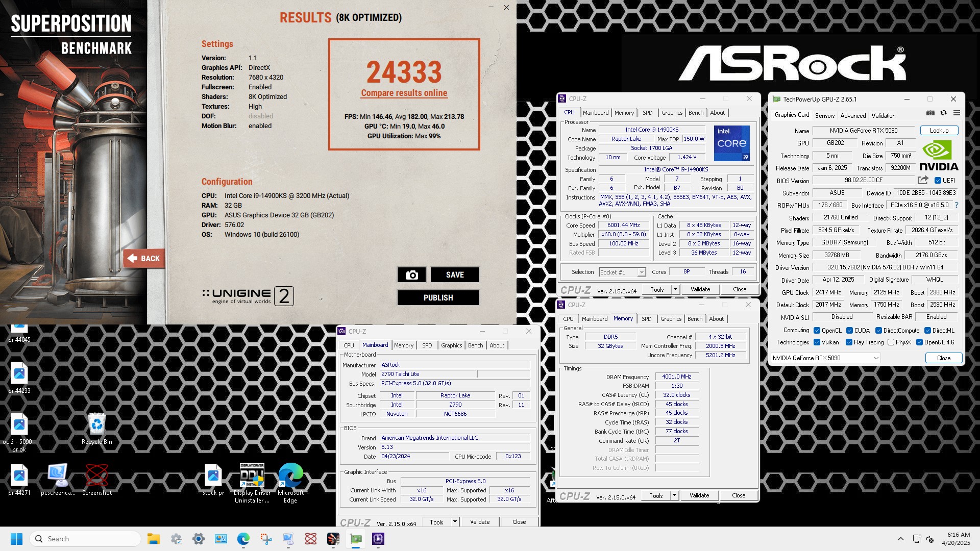This screenshot has height=551, width=980.
Task: Toggle the Vulkan checkbox
Action: coord(817,342)
